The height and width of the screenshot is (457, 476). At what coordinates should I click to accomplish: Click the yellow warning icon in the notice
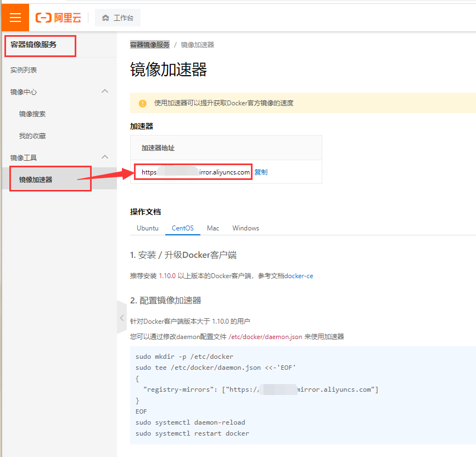click(x=143, y=103)
